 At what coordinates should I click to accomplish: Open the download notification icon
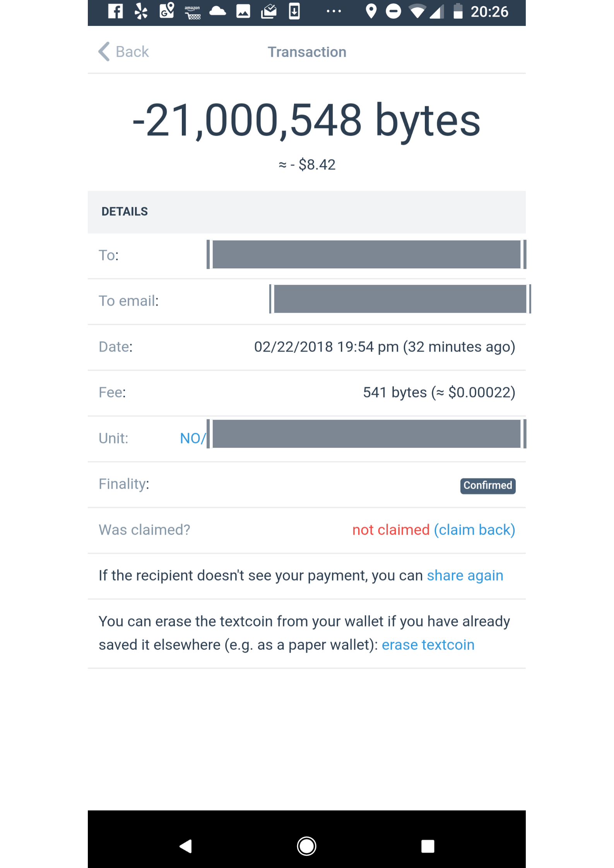(294, 11)
